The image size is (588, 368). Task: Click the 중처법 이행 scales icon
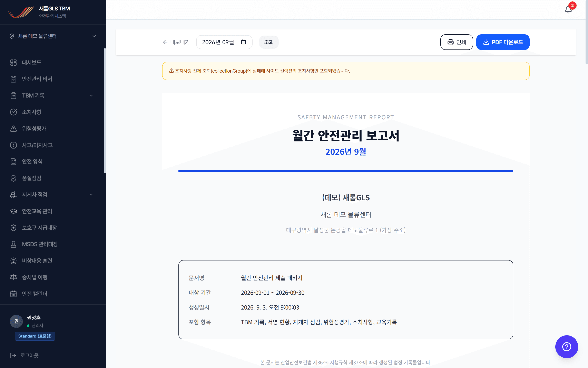[13, 277]
